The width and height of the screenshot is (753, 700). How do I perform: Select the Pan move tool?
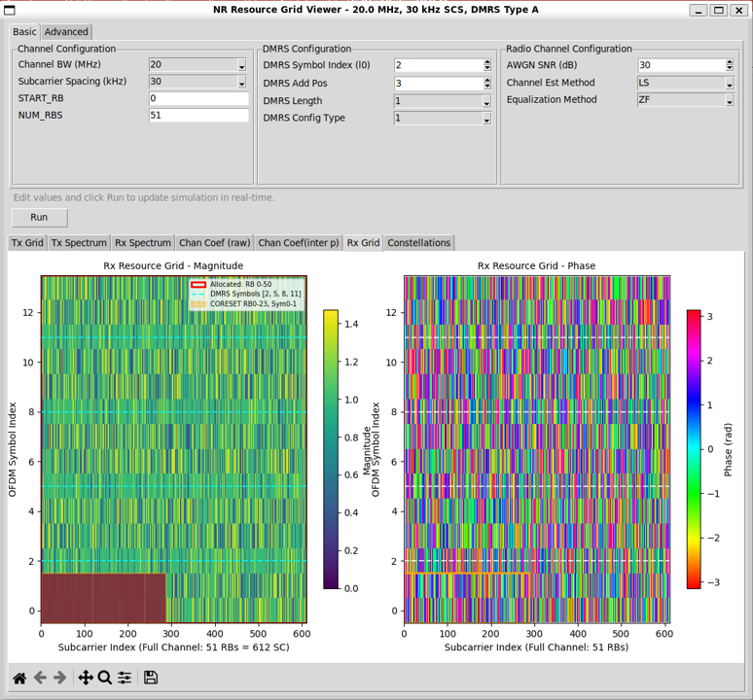(x=85, y=678)
